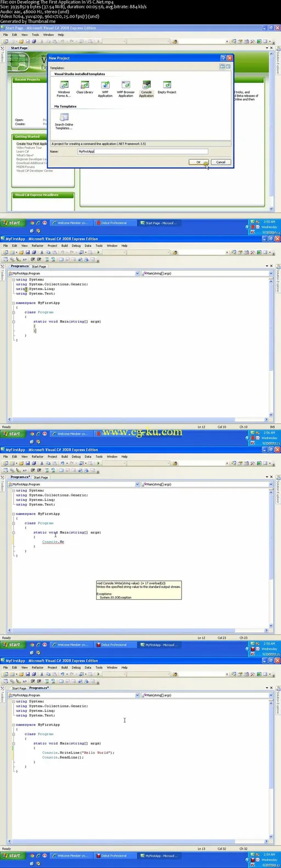Viewport: 281px width, 868px height.
Task: Collapse class Program in Hello World frame
Action: (14, 734)
